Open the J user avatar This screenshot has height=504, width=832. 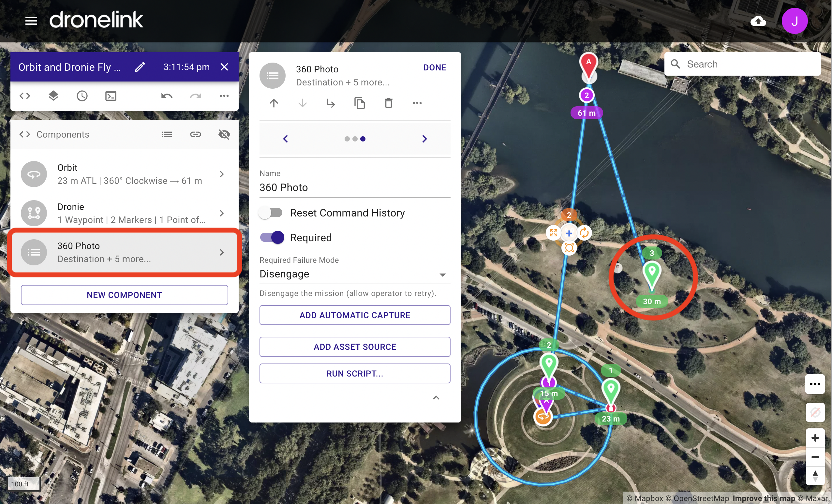[x=794, y=21]
